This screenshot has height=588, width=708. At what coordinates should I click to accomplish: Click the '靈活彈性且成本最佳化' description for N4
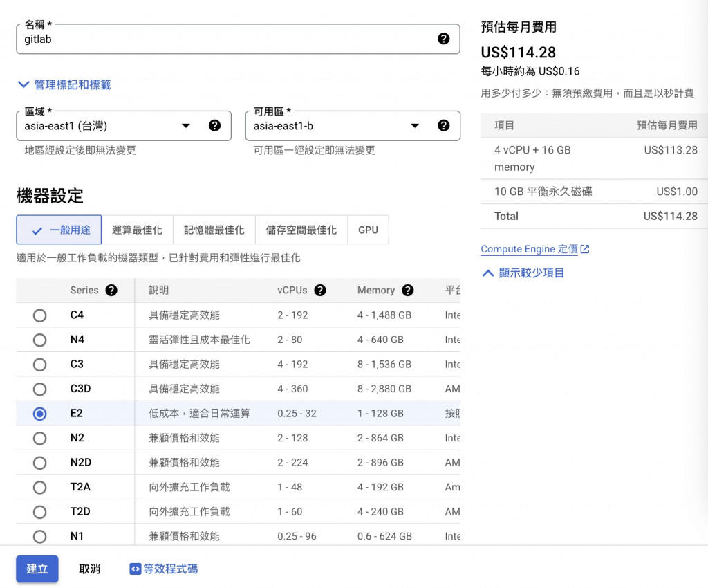click(199, 340)
